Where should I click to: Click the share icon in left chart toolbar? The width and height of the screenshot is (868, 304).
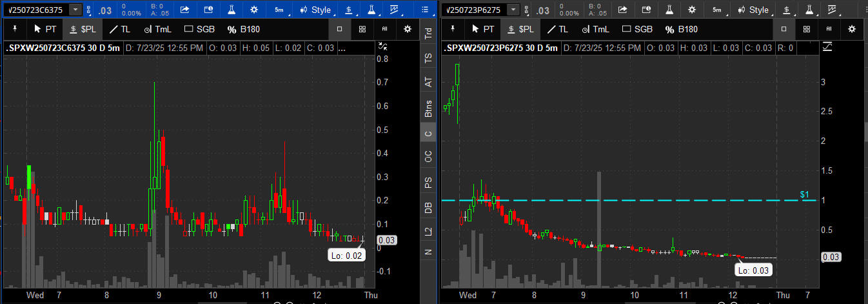[184, 10]
